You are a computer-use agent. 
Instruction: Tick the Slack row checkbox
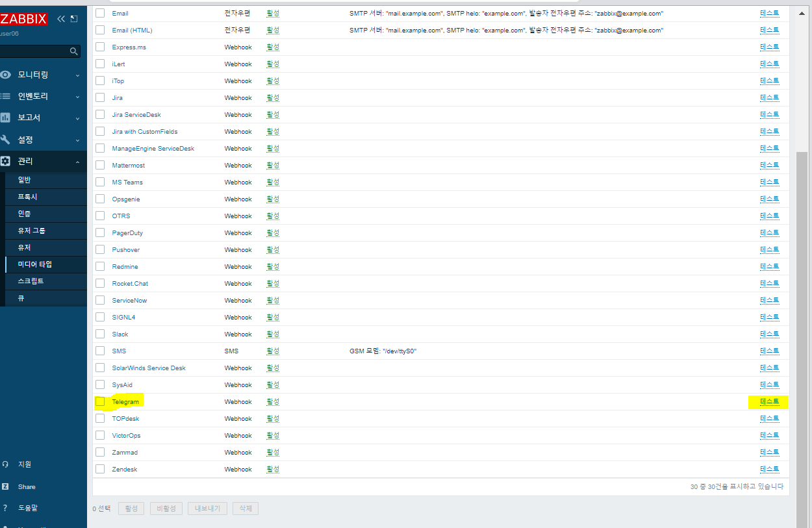pos(100,334)
